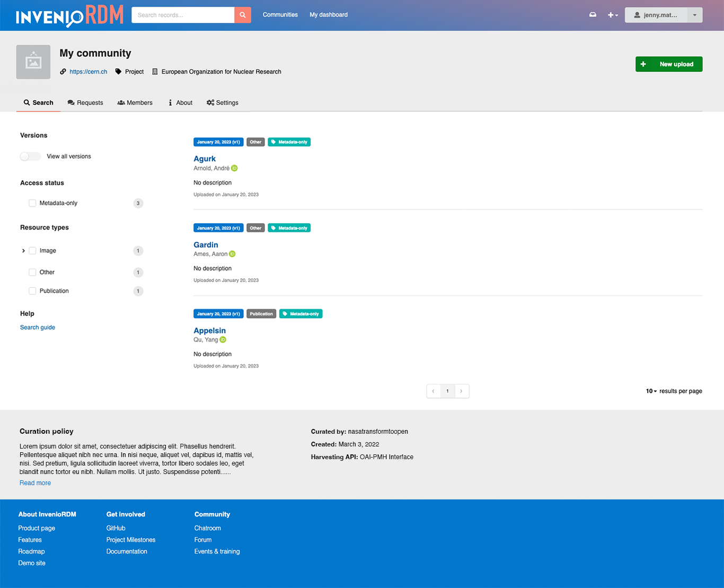
Task: Click the ORCID icon next to Arnold, André
Action: 234,168
